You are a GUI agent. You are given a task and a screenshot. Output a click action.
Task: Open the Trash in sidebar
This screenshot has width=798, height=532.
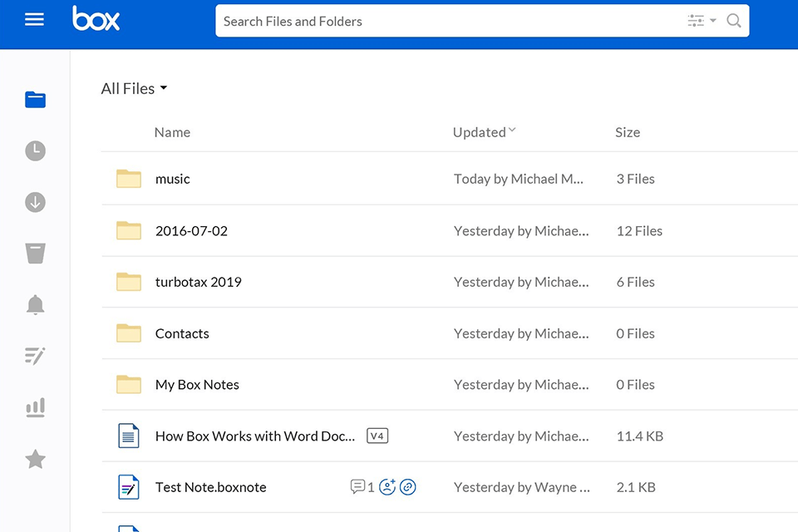35,254
